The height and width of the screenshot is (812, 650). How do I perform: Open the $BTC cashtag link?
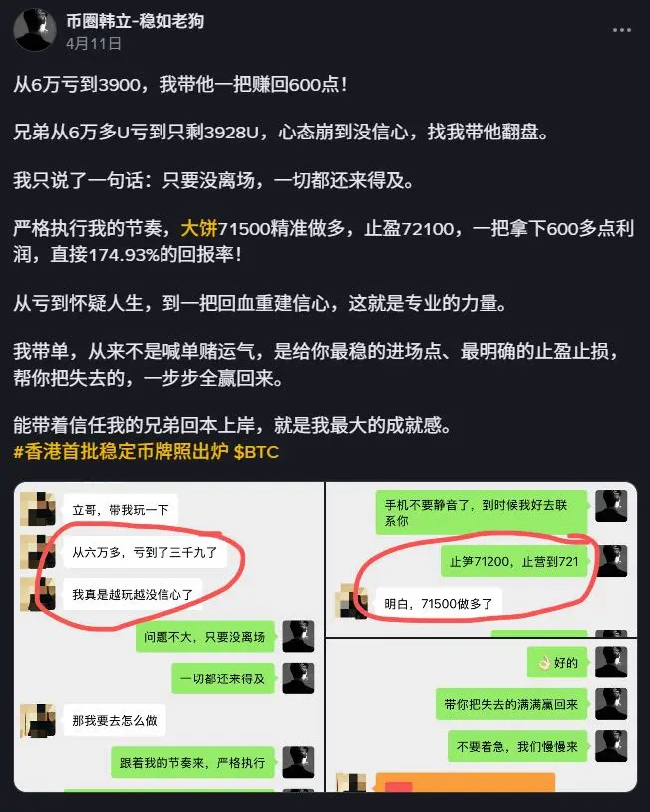(256, 452)
